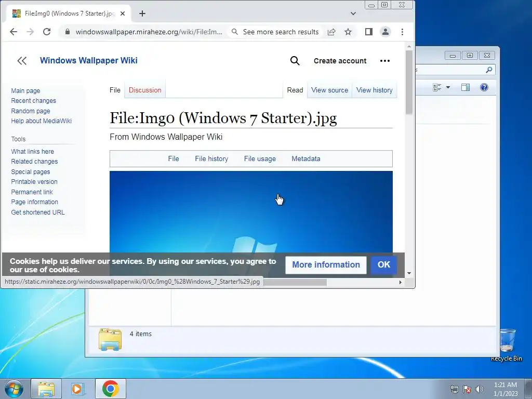View site info via padlock icon
This screenshot has width=532, height=399.
tap(68, 32)
